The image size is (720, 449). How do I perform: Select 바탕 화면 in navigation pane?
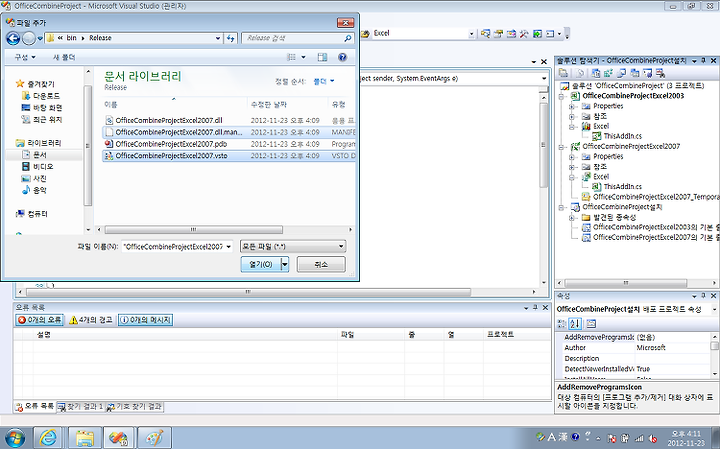[42, 108]
